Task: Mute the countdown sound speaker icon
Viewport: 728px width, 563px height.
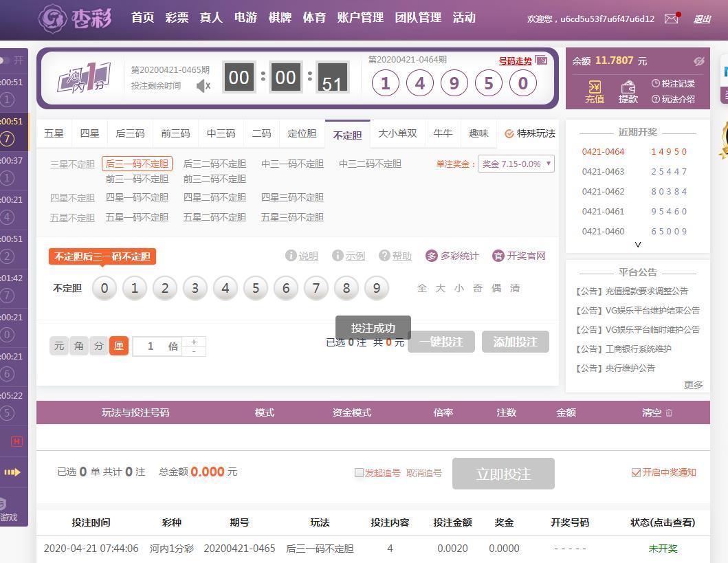Action: (203, 86)
